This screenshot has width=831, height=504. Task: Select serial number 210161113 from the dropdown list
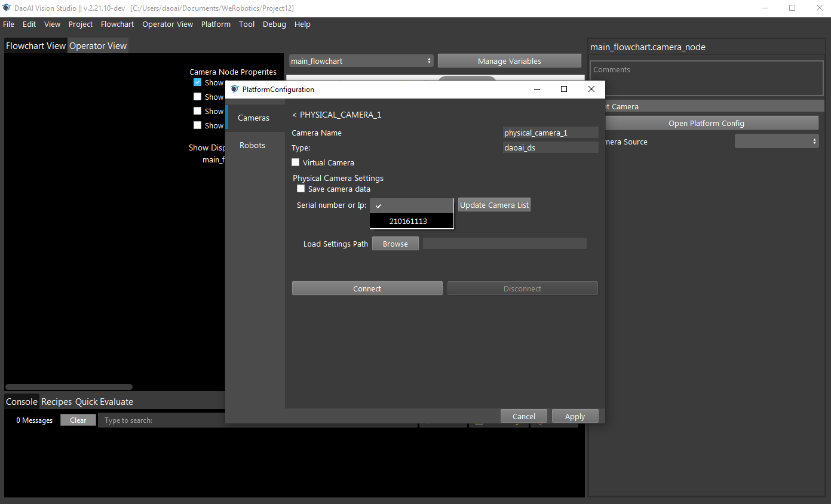[x=412, y=221]
